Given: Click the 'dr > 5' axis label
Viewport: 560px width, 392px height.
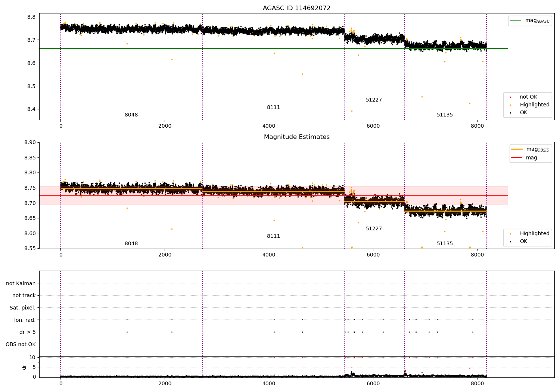Looking at the screenshot, I should pyautogui.click(x=28, y=332).
